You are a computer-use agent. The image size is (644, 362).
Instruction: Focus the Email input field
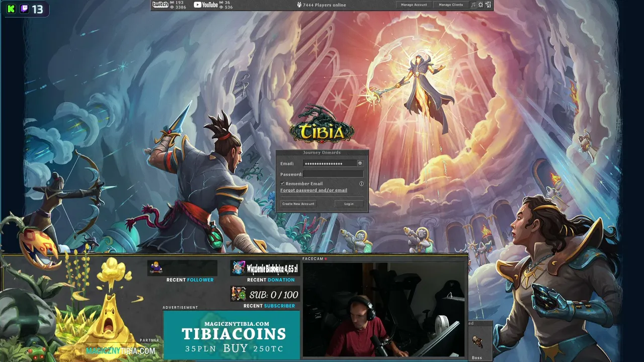(330, 163)
